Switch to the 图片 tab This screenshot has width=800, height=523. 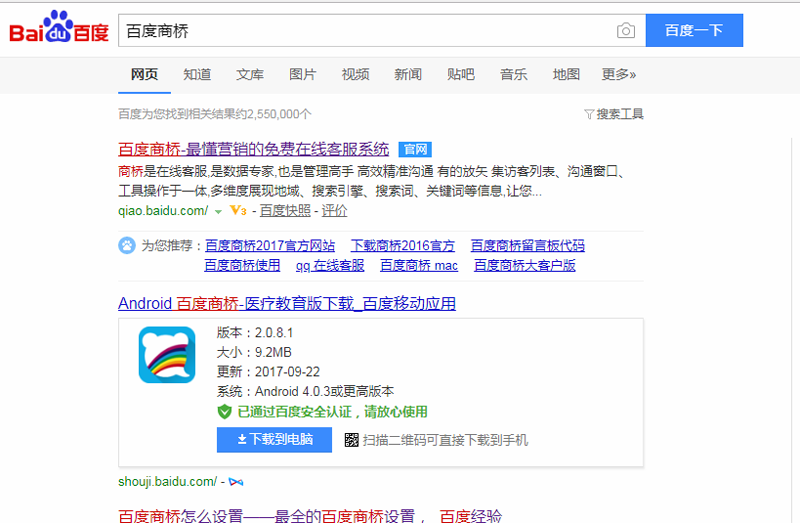point(302,74)
